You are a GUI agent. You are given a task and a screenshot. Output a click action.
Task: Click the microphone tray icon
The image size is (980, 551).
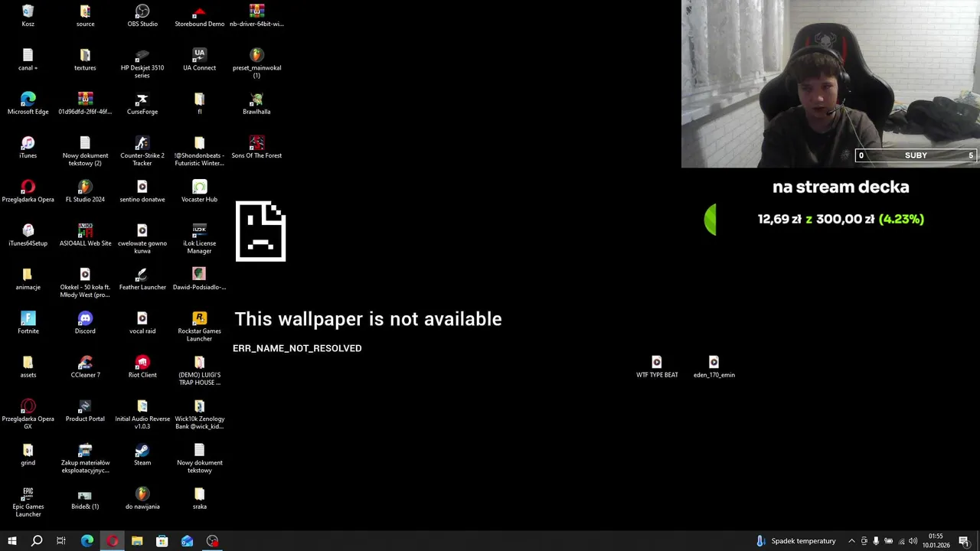pos(876,541)
